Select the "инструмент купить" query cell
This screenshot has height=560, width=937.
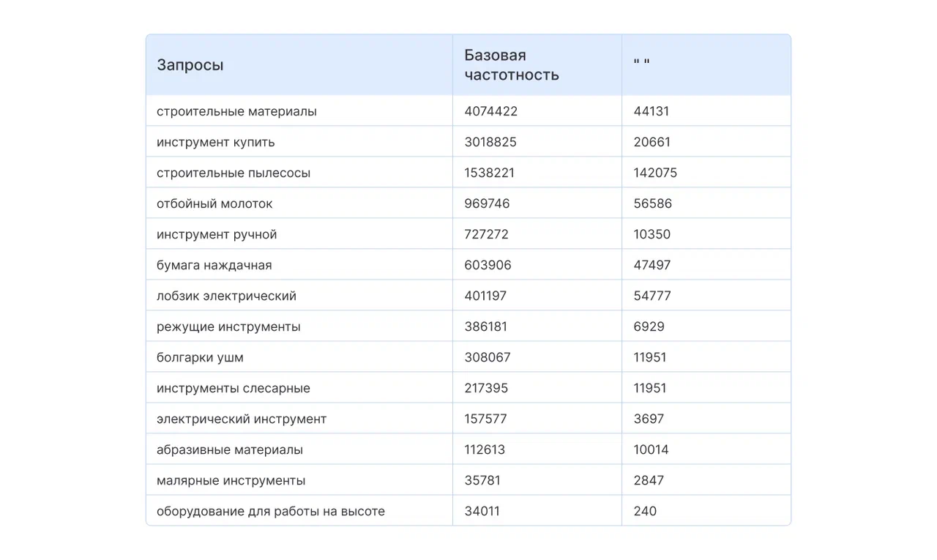216,142
